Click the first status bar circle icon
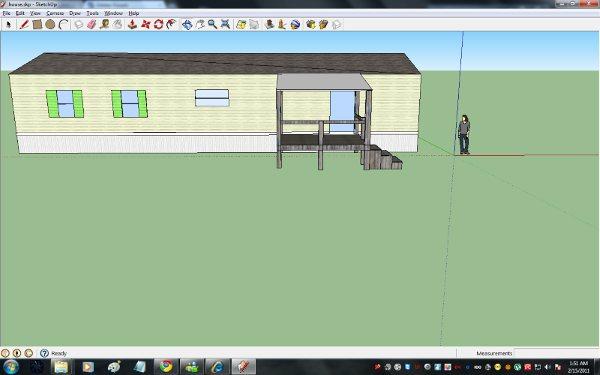The width and height of the screenshot is (600, 375). pyautogui.click(x=5, y=353)
